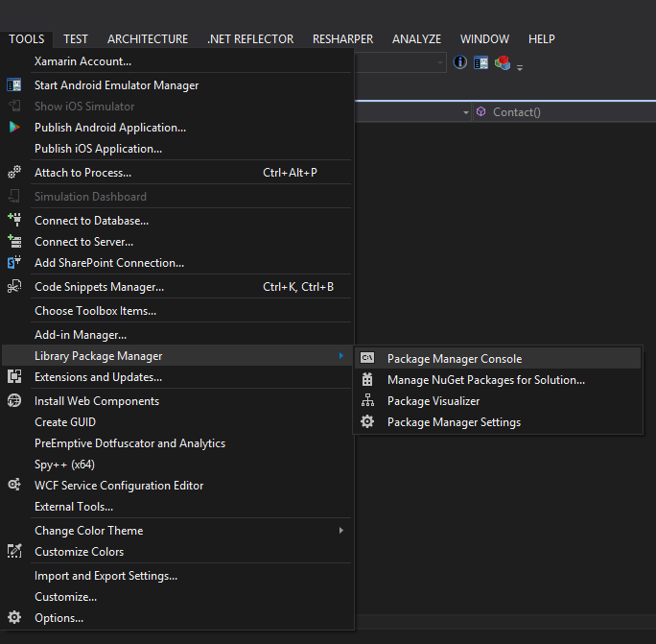
Task: Open the ARCHITECTURE menu
Action: coord(148,39)
